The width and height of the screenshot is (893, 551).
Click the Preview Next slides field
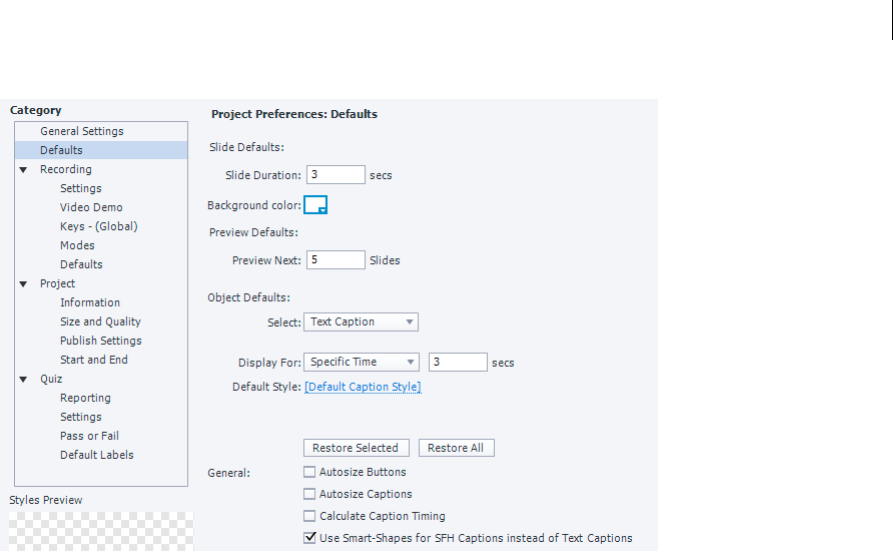[335, 260]
